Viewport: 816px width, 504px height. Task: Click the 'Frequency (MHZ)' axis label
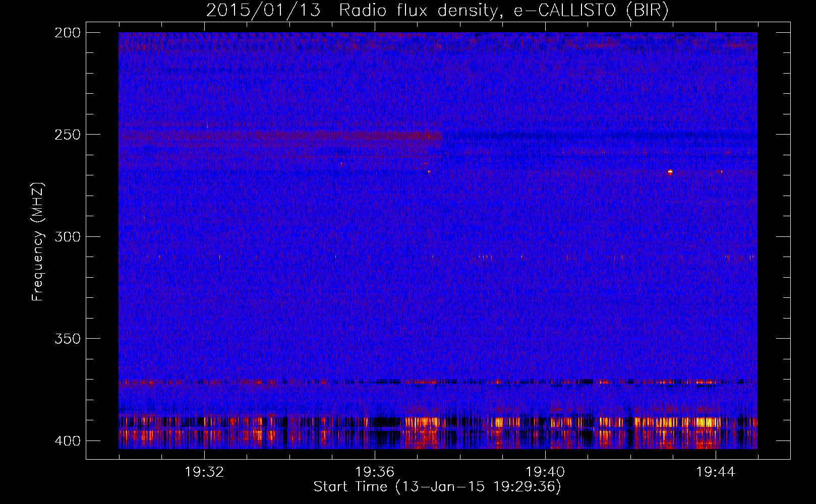(x=38, y=241)
